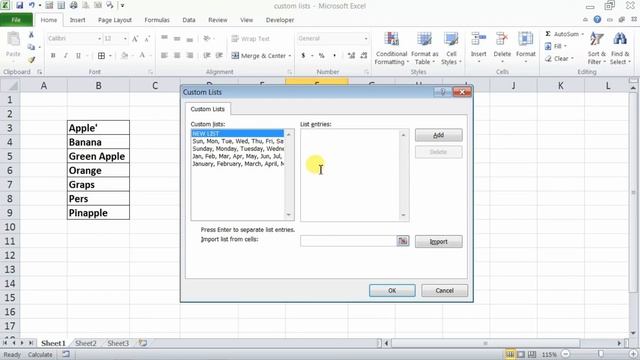Click the collapse dialog range selector icon
The height and width of the screenshot is (360, 640).
pyautogui.click(x=403, y=241)
